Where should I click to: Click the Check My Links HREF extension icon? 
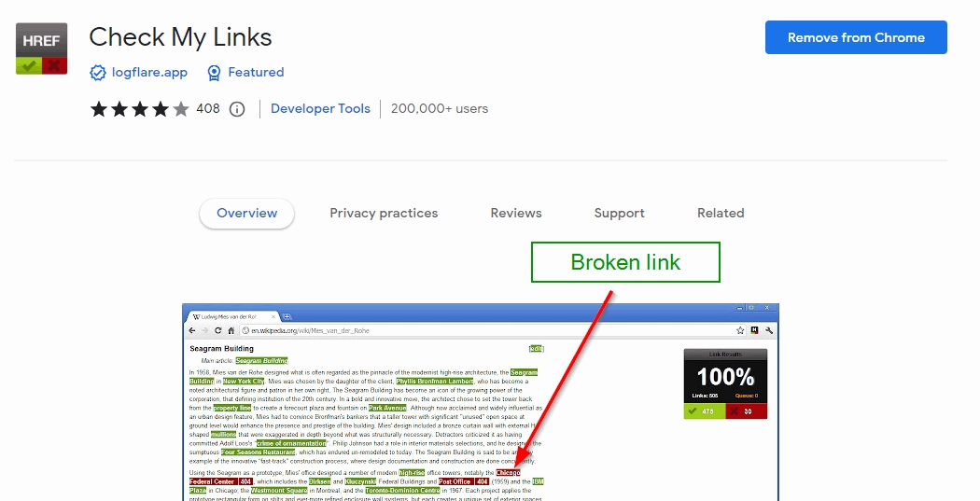(42, 49)
